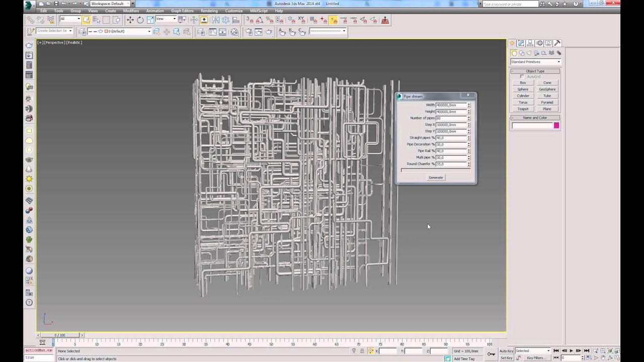Toggle the Auto Key button

pyautogui.click(x=506, y=351)
